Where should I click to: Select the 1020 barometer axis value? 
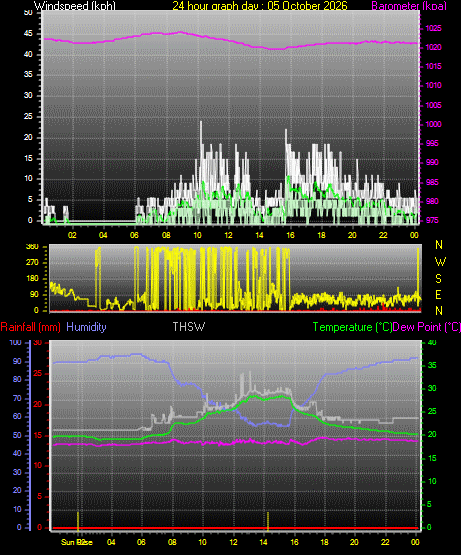click(x=433, y=47)
